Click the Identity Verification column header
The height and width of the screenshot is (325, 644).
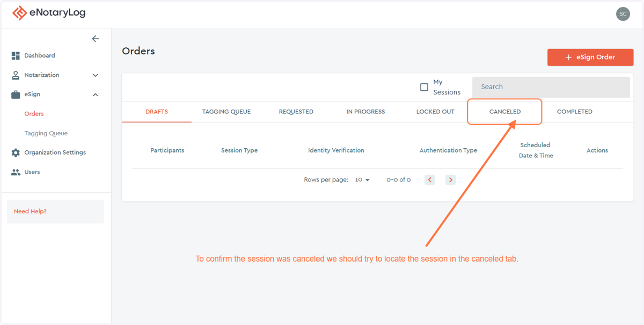coord(336,150)
